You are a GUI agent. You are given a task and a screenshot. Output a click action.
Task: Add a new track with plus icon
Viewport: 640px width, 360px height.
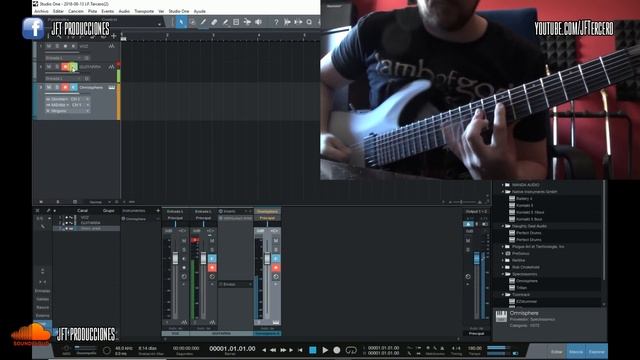[113, 36]
